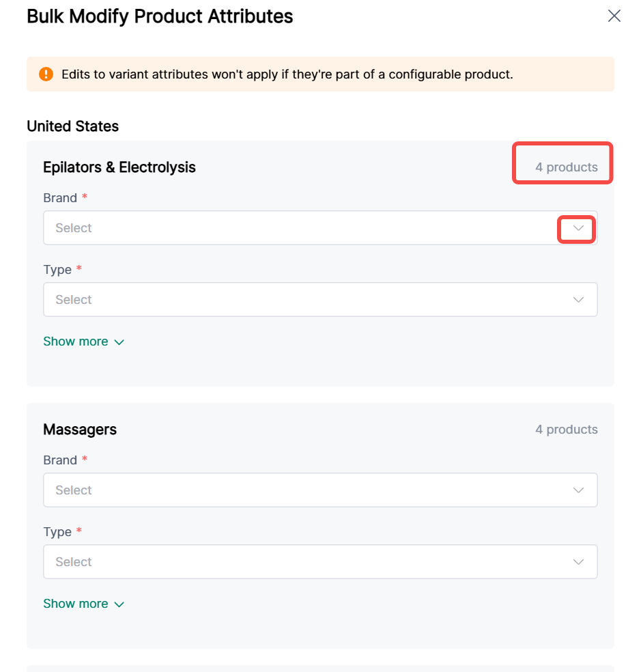
Task: Open Type dropdown arrow under Epilators & Electrolysis
Action: pyautogui.click(x=578, y=300)
